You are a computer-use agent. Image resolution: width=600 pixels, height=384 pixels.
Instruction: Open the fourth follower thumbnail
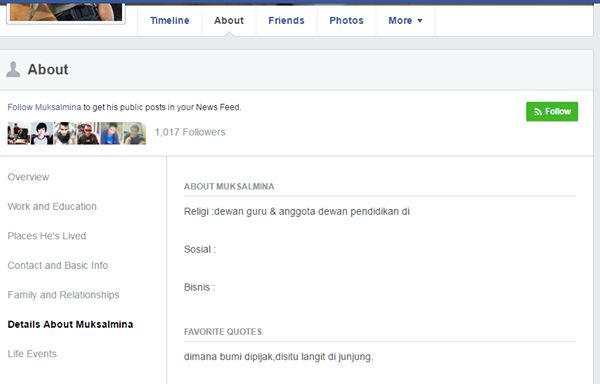(88, 133)
